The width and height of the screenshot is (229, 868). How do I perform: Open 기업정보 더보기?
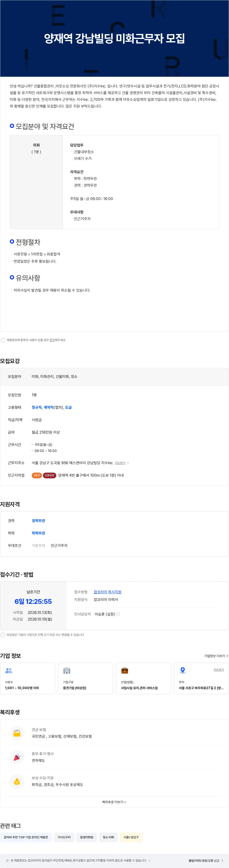(216, 656)
